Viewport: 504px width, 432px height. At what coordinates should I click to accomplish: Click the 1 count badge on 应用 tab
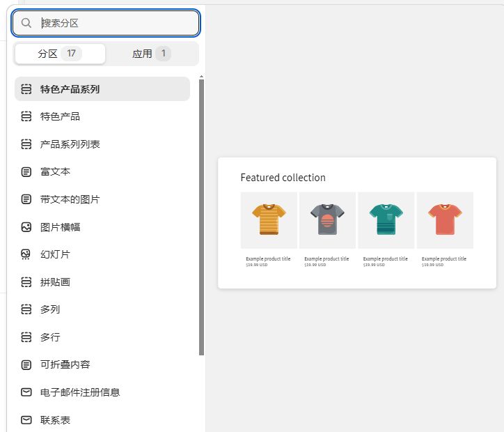point(164,54)
